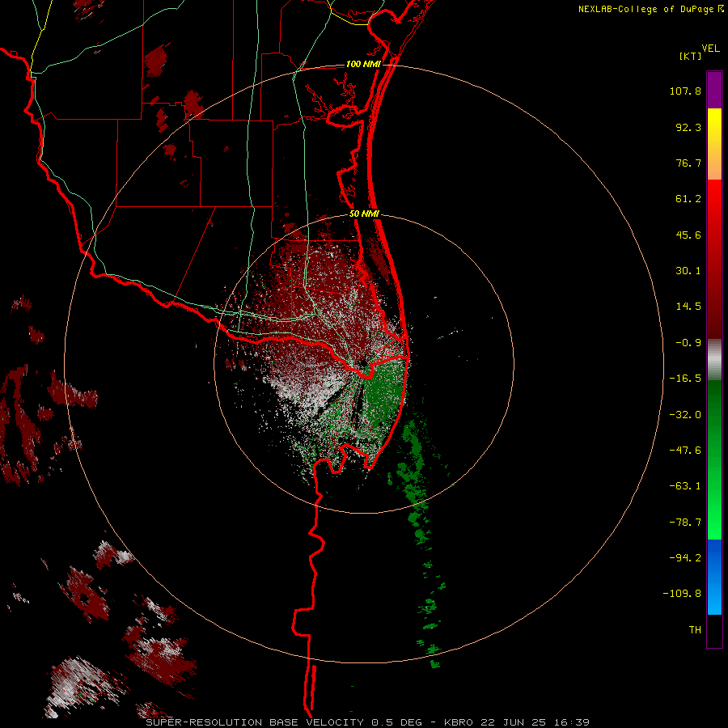Select the 107.8 scale value

pos(685,91)
